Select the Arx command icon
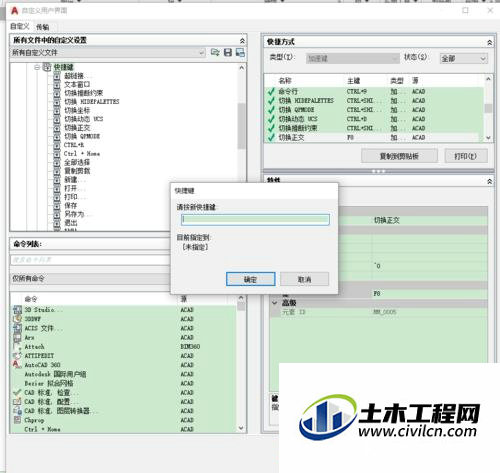500x473 pixels. (17, 337)
